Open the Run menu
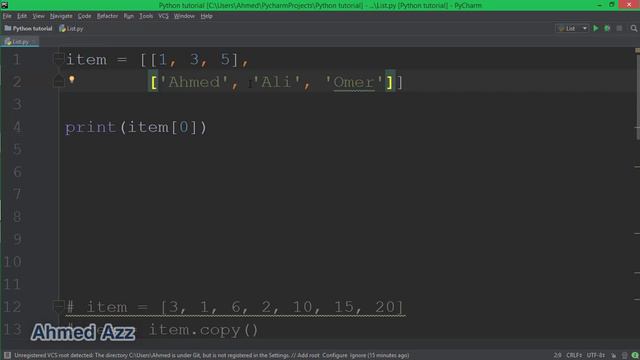640x360 pixels. point(129,16)
